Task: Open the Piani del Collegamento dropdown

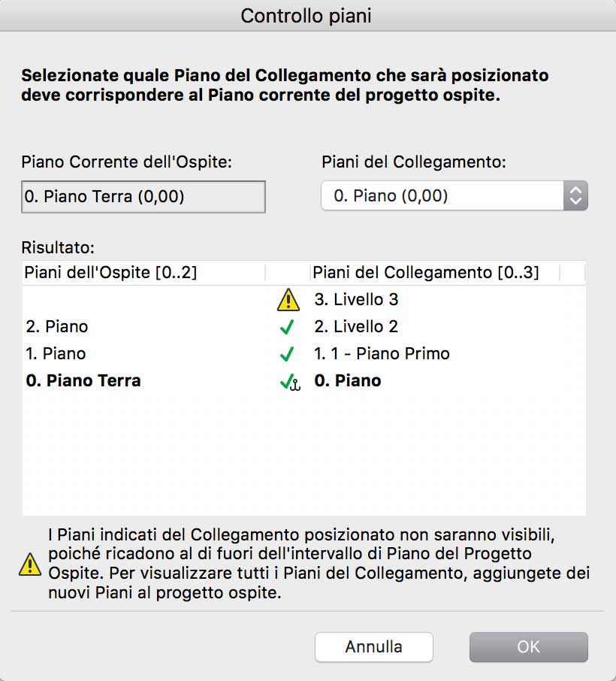Action: 443,196
